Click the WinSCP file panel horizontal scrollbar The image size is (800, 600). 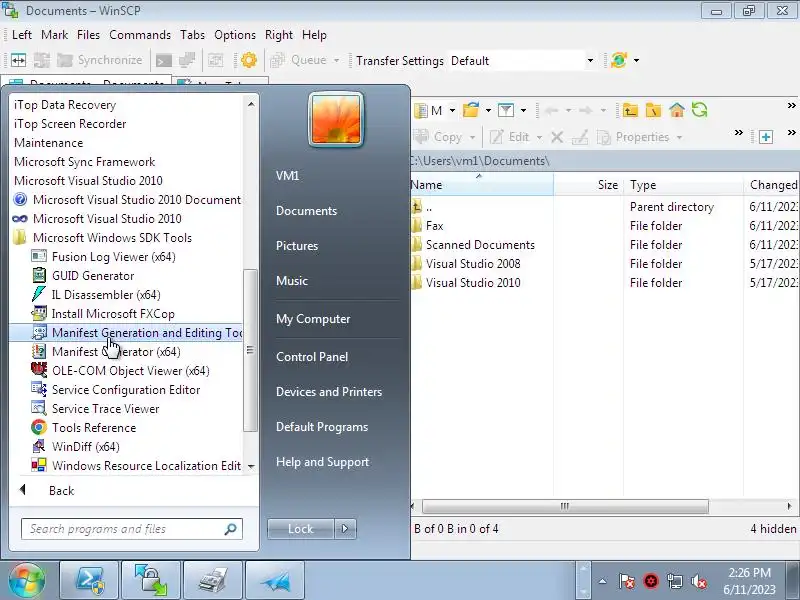(x=565, y=506)
